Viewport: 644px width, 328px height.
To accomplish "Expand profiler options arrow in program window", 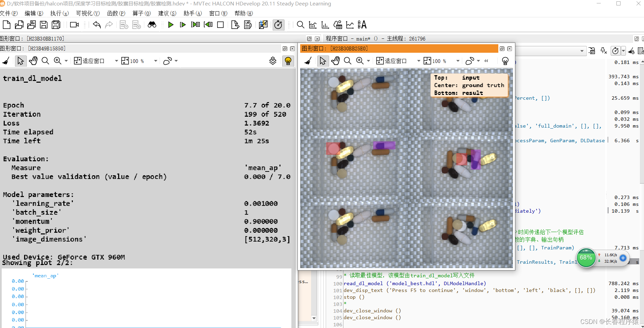I will (623, 51).
